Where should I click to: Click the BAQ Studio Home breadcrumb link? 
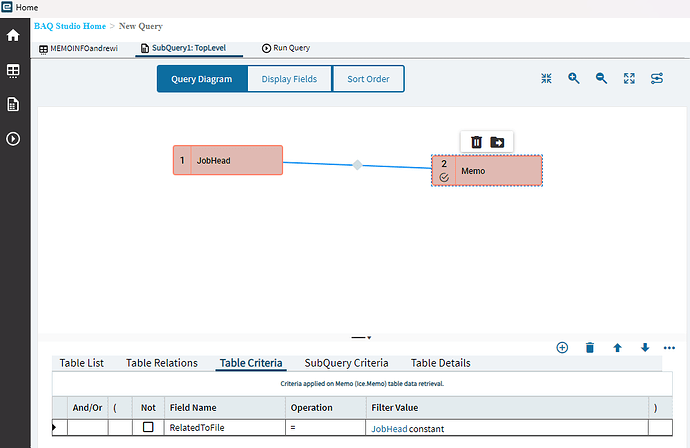[70, 26]
